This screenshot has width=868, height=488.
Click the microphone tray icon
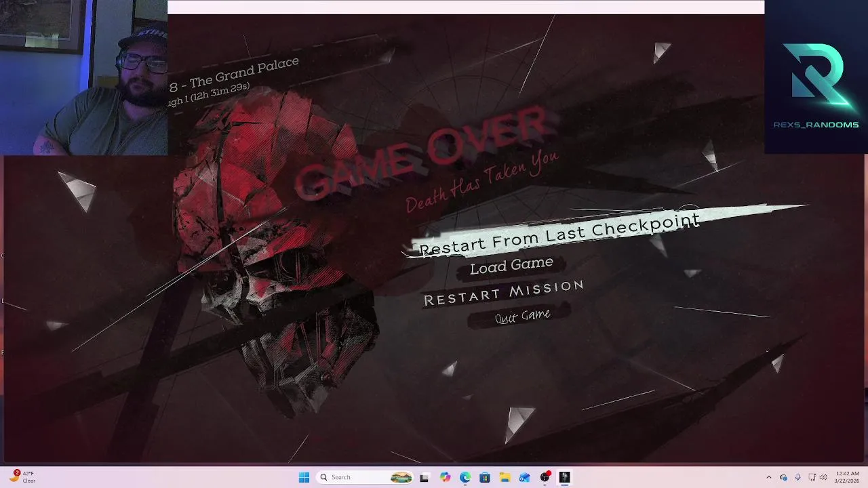coord(797,477)
